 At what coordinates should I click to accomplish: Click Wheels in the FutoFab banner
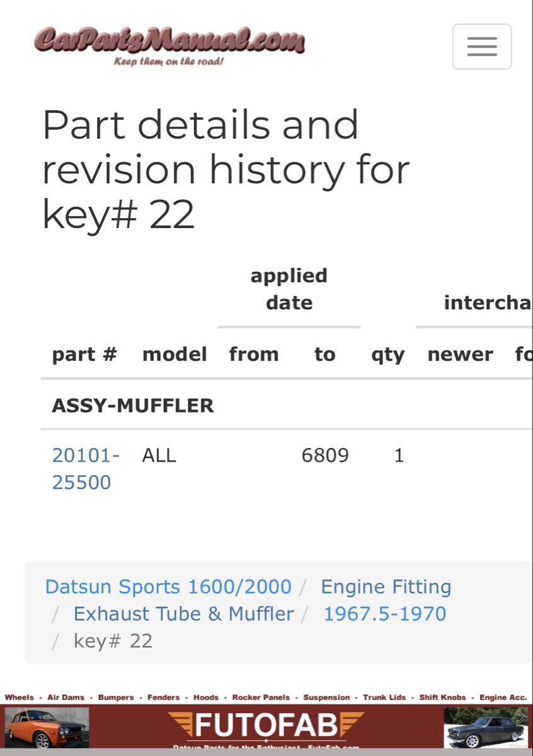[x=20, y=697]
